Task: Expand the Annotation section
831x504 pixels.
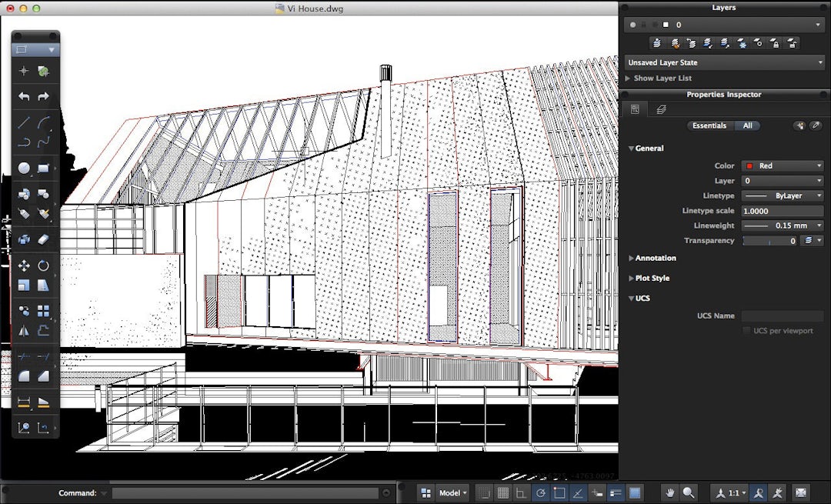Action: (x=654, y=258)
